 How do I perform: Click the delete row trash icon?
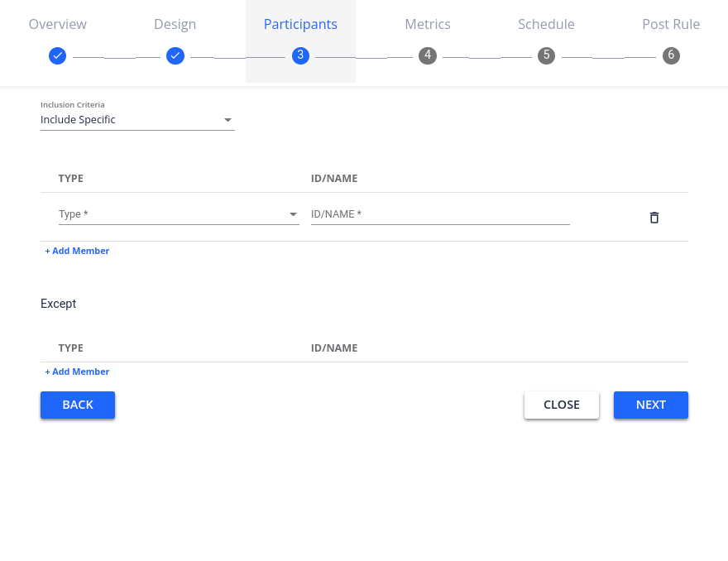(654, 217)
